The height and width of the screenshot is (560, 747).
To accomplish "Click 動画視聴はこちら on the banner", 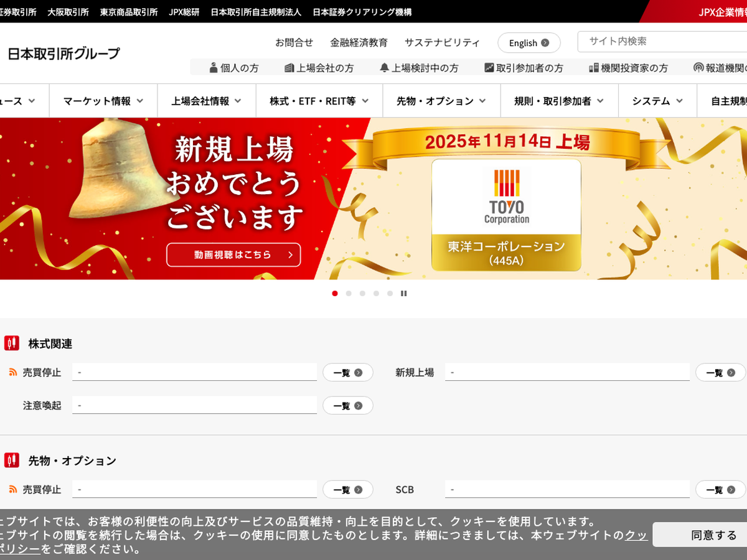I will click(233, 254).
